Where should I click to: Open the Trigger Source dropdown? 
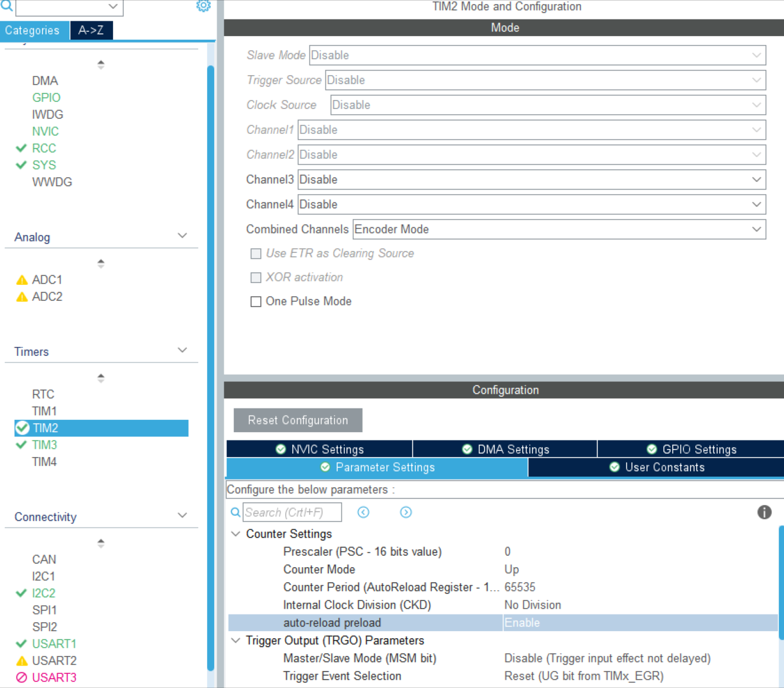coord(546,80)
